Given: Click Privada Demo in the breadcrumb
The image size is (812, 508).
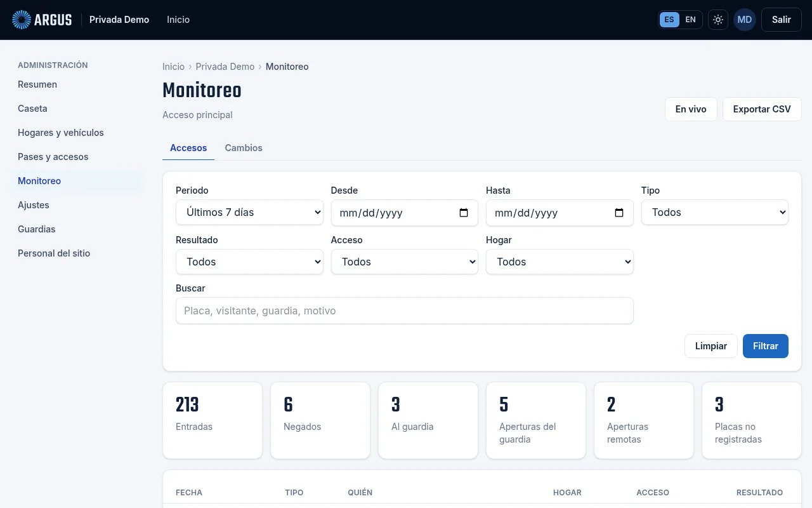Looking at the screenshot, I should [225, 67].
